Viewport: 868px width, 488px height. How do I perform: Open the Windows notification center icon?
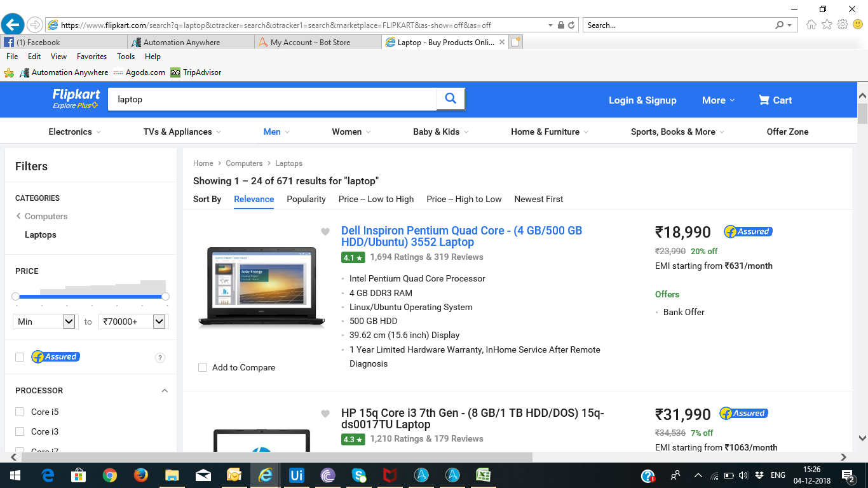click(x=848, y=475)
